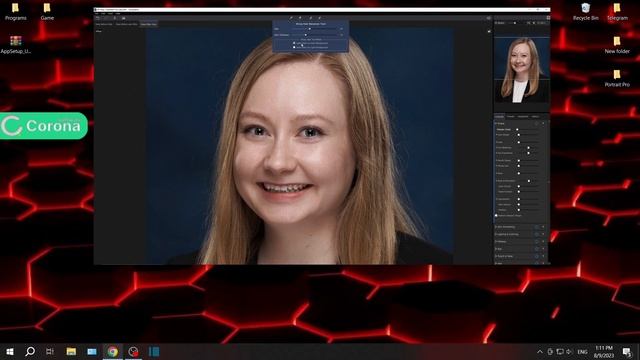Open the volume control in tray
Screen dimensions: 640x360
569,352
